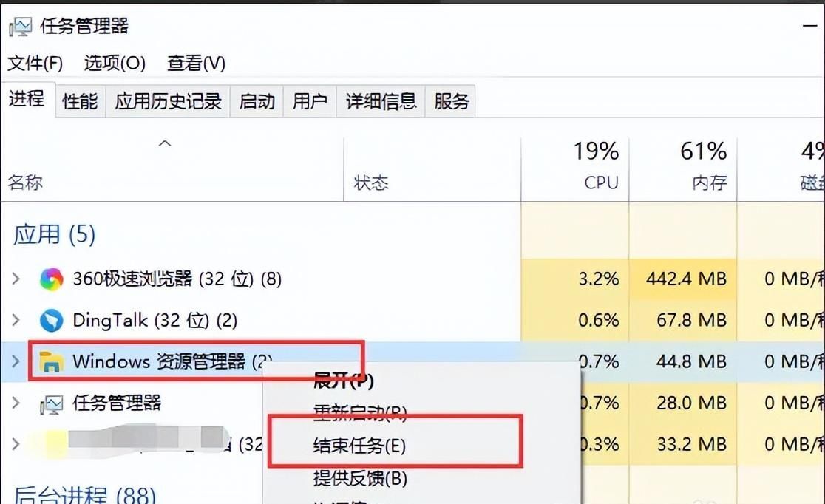
Task: Choose 结束任务(E) in the context menu
Action: (359, 446)
